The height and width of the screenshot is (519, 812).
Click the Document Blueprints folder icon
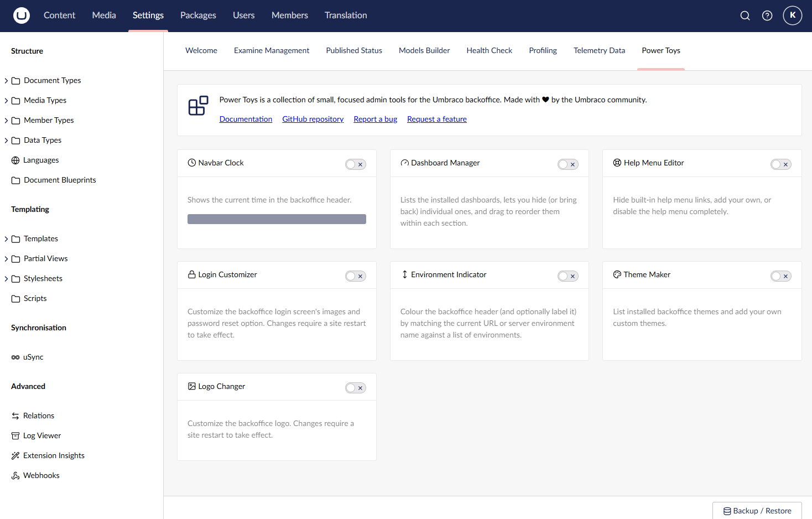point(16,180)
